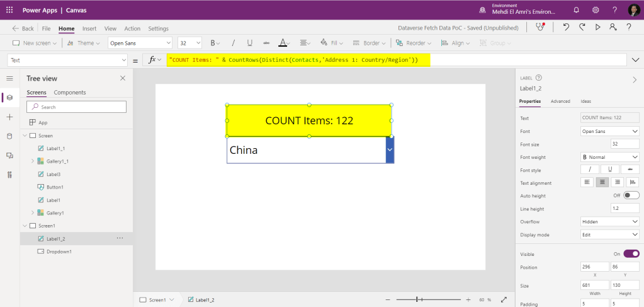Open the Data icon in left rail

click(x=9, y=136)
